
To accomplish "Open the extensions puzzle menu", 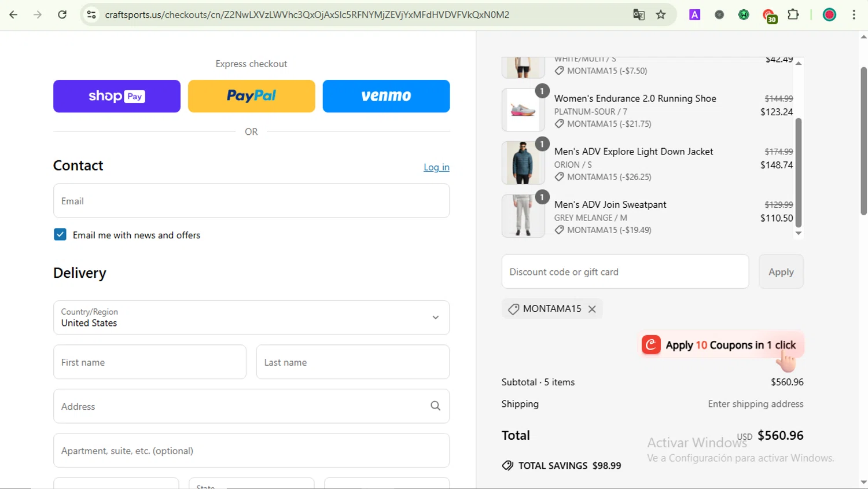I will (x=793, y=14).
